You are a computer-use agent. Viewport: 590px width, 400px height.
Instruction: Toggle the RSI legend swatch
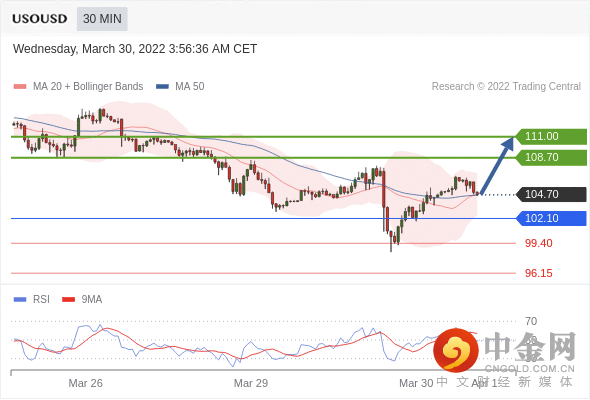(20, 300)
